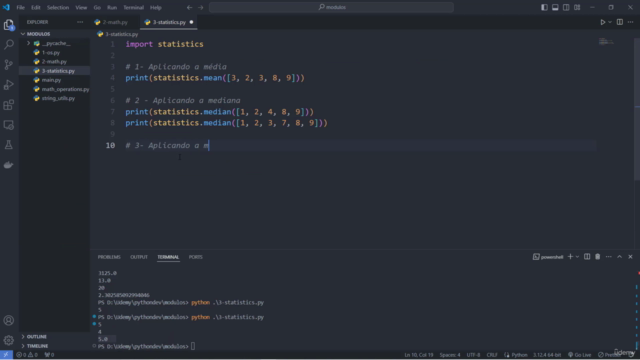
Task: Go back with the navigation arrow
Action: pos(189,7)
